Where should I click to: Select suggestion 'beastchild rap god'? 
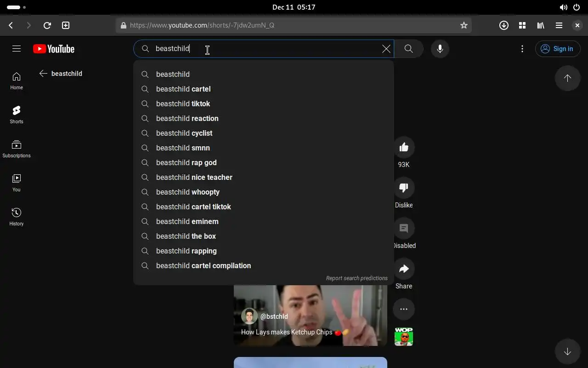point(264,162)
